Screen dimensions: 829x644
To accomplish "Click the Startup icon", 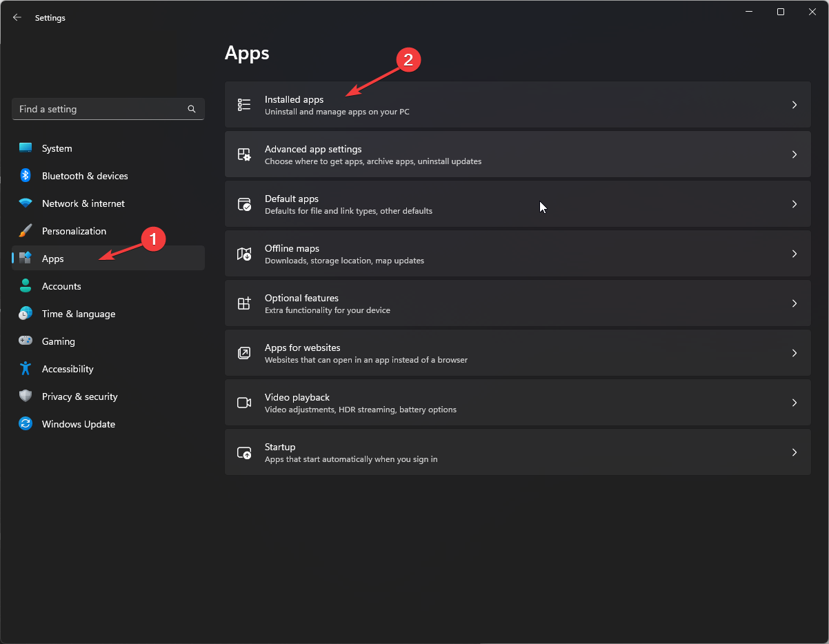I will [244, 452].
